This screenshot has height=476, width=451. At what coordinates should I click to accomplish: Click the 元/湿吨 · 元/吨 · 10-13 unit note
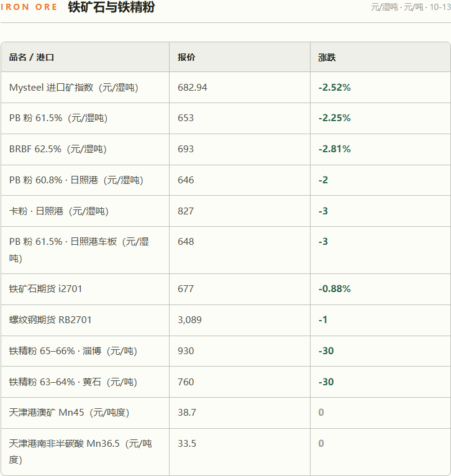pos(411,7)
